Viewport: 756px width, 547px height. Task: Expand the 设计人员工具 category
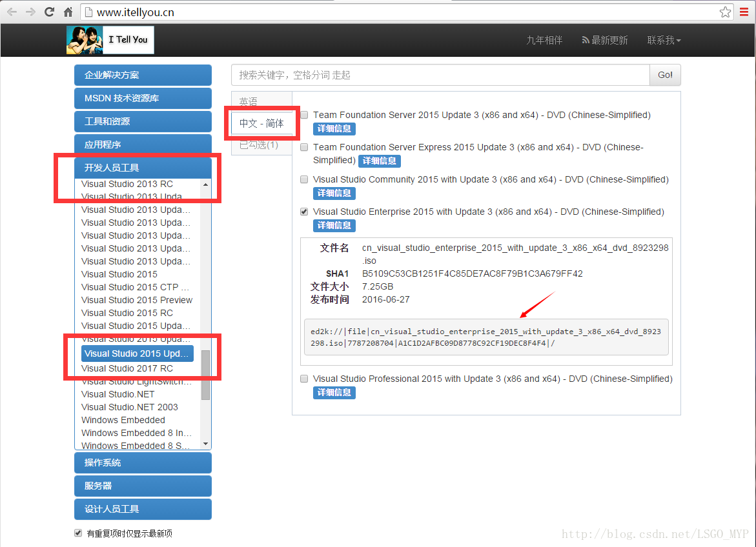pyautogui.click(x=143, y=509)
